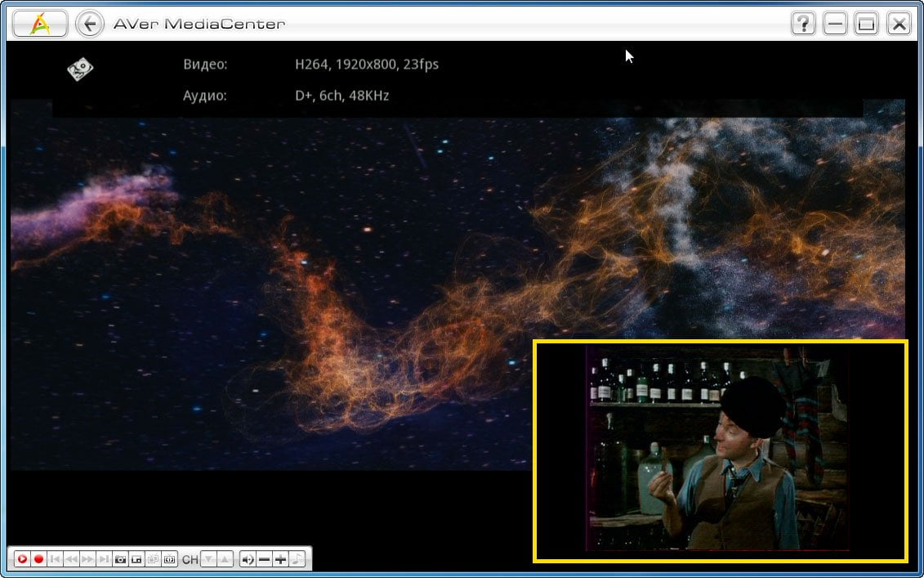Click the fast-forward button
This screenshot has width=924, height=578.
(x=87, y=558)
